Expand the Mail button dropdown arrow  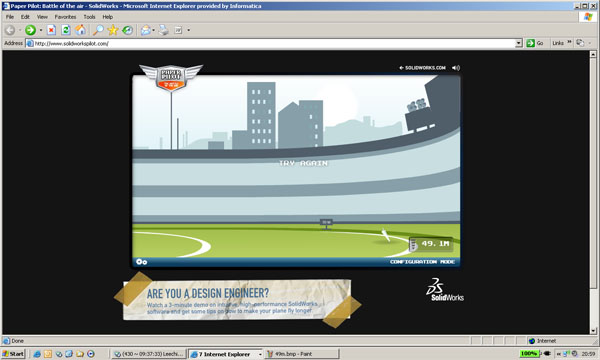click(x=153, y=30)
